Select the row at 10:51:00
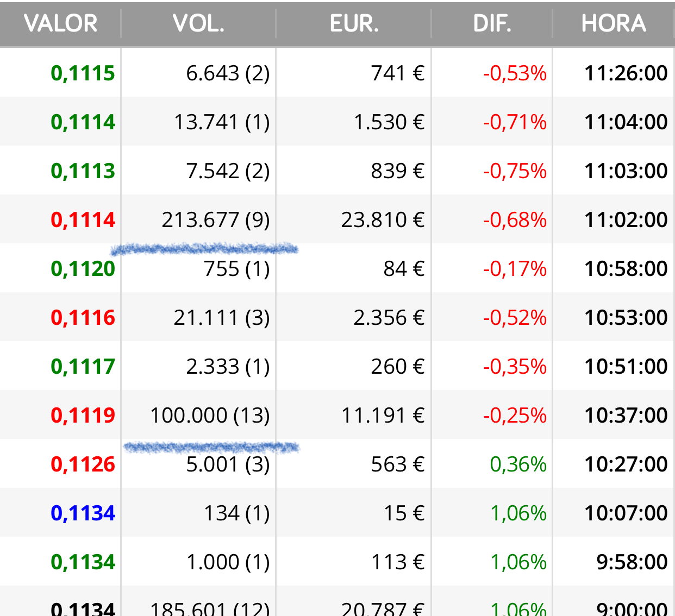Screen dimensions: 675x616 pyautogui.click(x=337, y=366)
